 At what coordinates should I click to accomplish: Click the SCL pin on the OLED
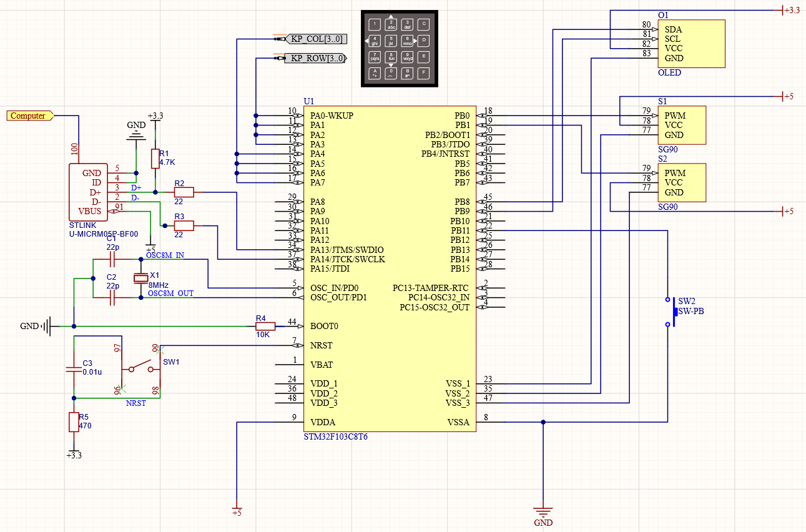(672, 39)
